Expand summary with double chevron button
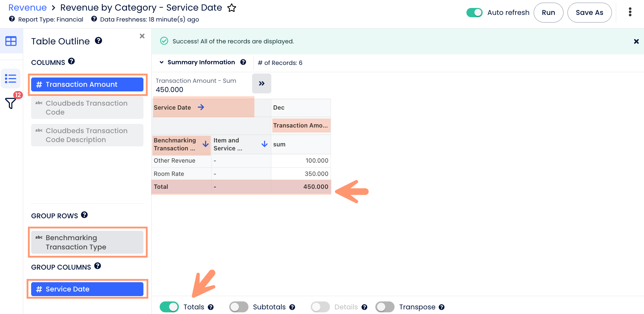 point(261,83)
